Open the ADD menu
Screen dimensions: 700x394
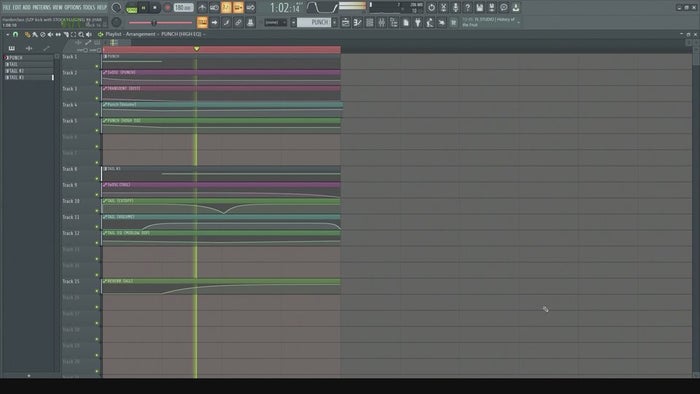pyautogui.click(x=26, y=8)
